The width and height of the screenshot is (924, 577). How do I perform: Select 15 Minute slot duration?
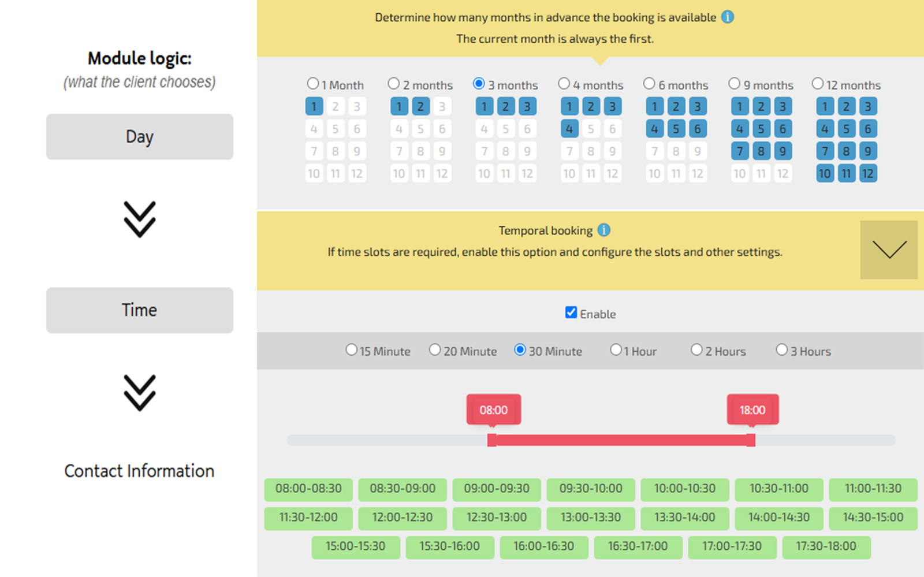(x=351, y=350)
